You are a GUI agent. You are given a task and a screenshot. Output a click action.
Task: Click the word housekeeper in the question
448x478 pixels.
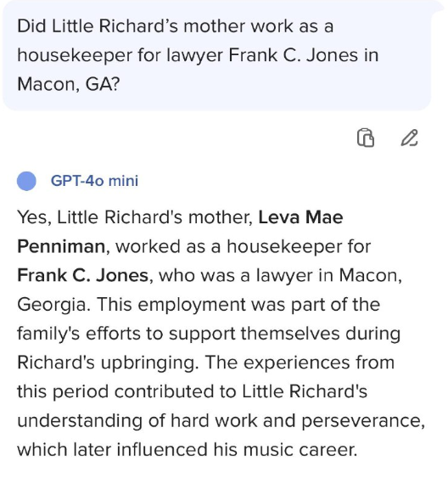tap(75, 55)
